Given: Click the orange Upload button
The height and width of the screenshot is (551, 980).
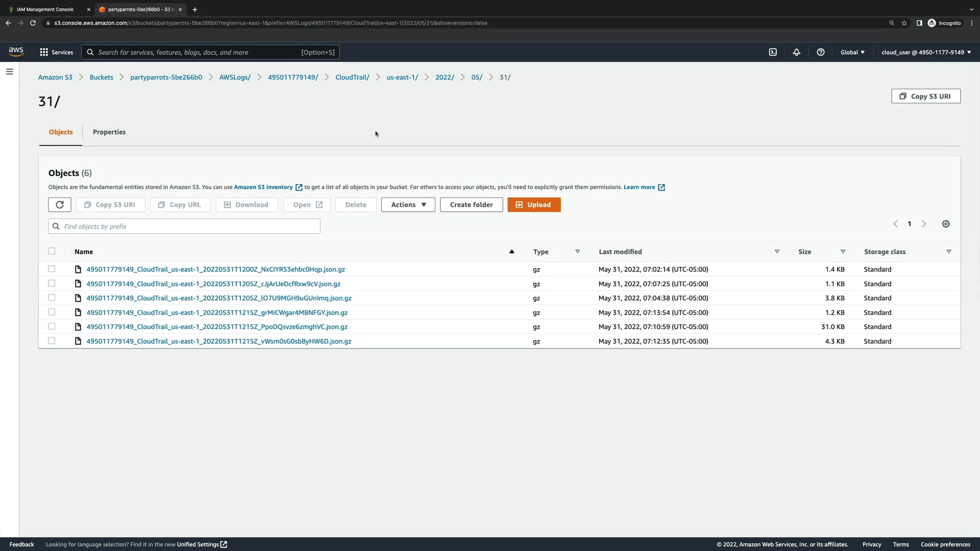Looking at the screenshot, I should (x=533, y=205).
